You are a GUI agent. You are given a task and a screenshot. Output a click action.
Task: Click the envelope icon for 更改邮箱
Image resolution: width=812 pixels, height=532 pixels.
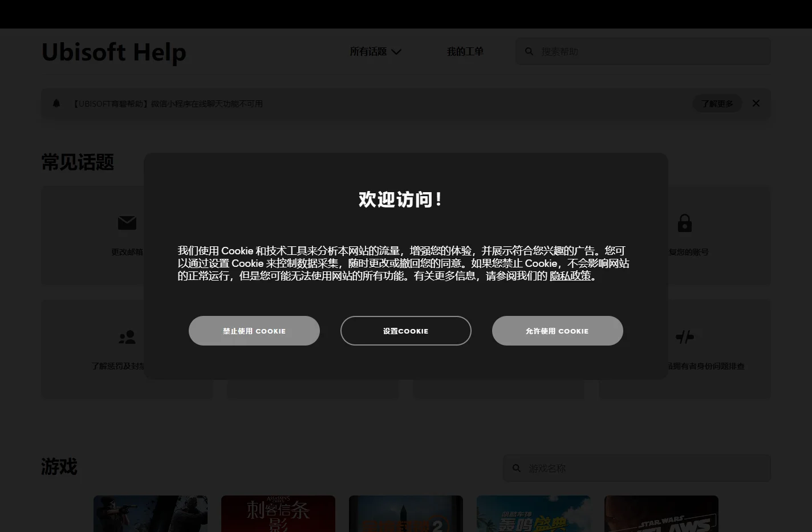[x=127, y=223]
